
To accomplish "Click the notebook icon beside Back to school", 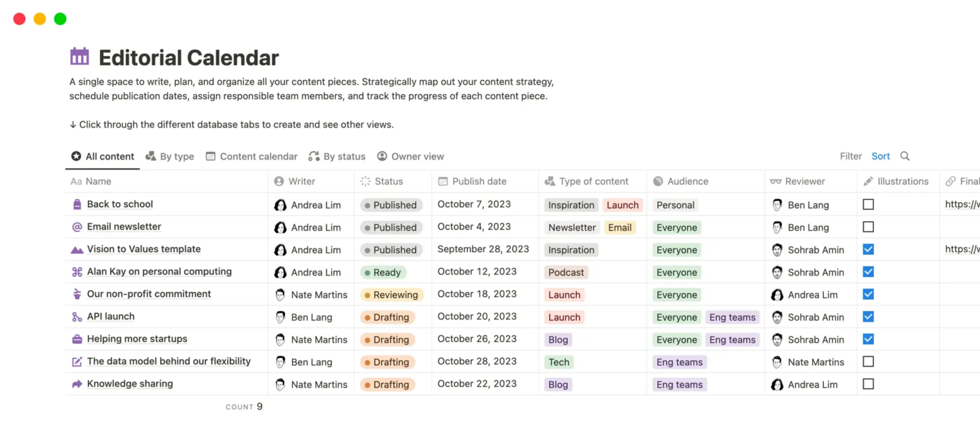I will 77,204.
